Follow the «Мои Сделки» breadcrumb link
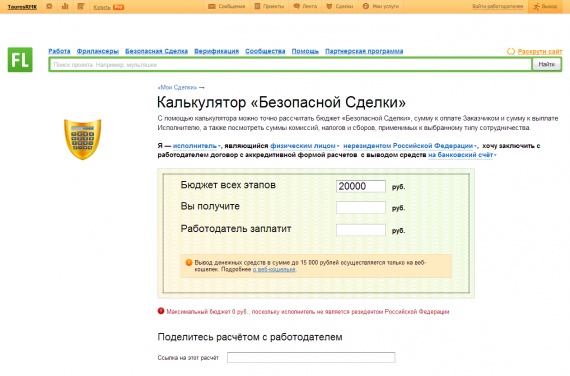 pos(177,87)
